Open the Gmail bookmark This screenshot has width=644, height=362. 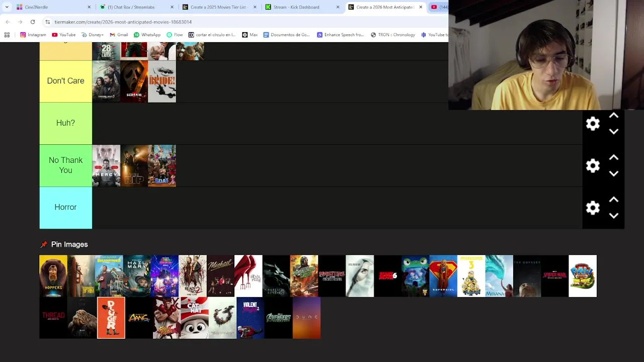coord(119,35)
